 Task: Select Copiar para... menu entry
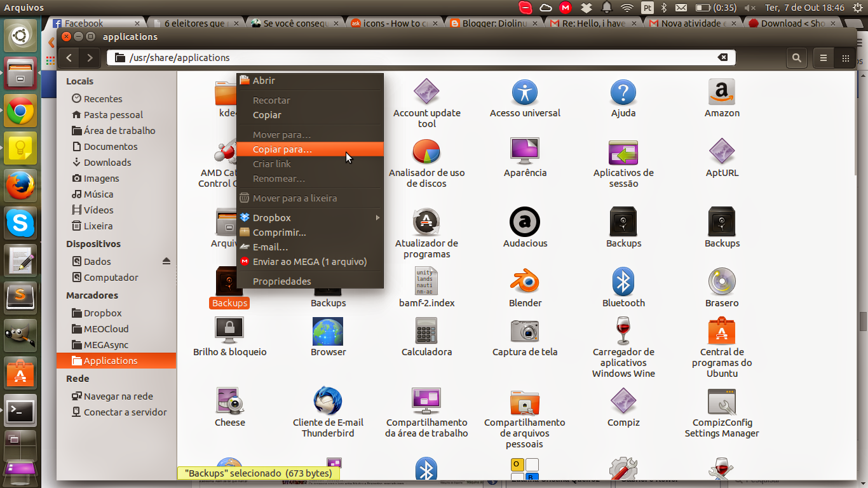coord(310,149)
